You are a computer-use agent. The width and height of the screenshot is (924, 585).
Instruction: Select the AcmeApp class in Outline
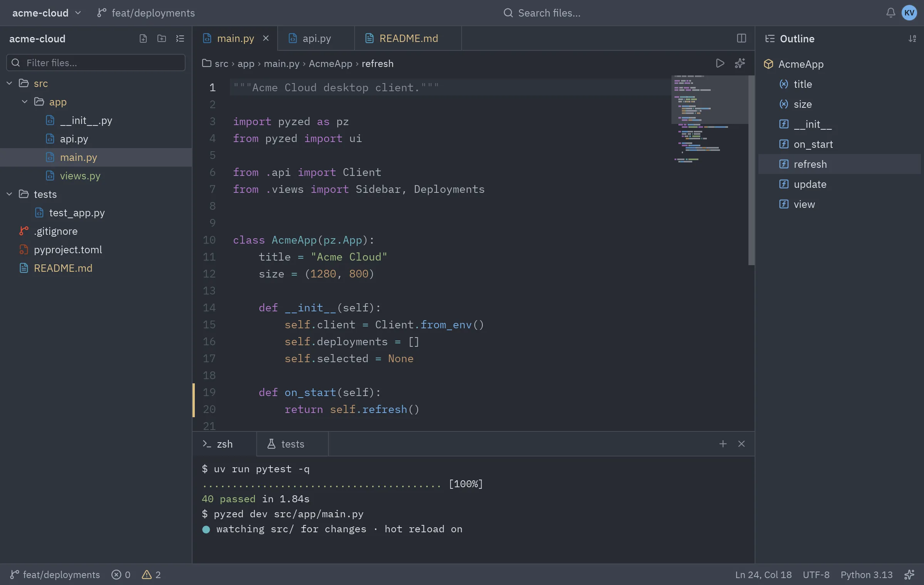[839, 64]
